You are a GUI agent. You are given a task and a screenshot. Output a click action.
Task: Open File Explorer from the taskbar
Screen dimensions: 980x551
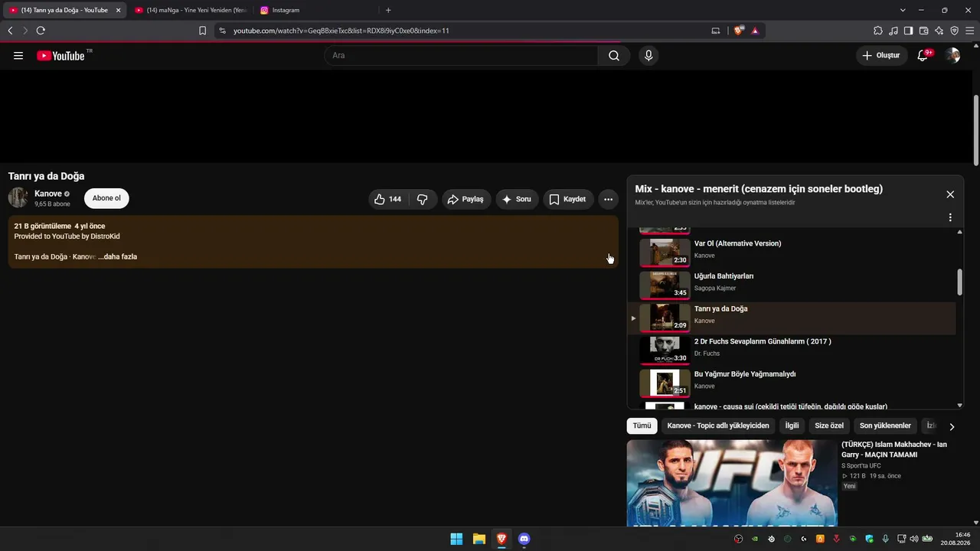479,539
